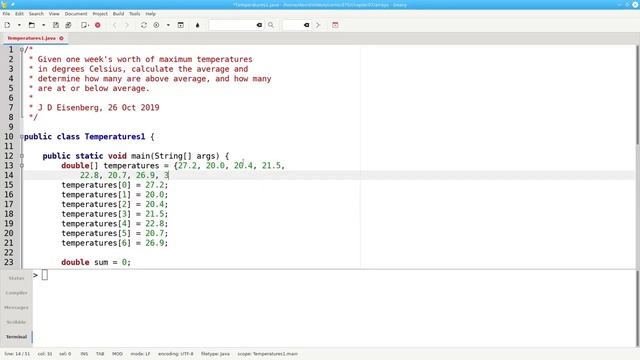The width and height of the screenshot is (640, 360).
Task: Open the Document menu
Action: coord(76,13)
